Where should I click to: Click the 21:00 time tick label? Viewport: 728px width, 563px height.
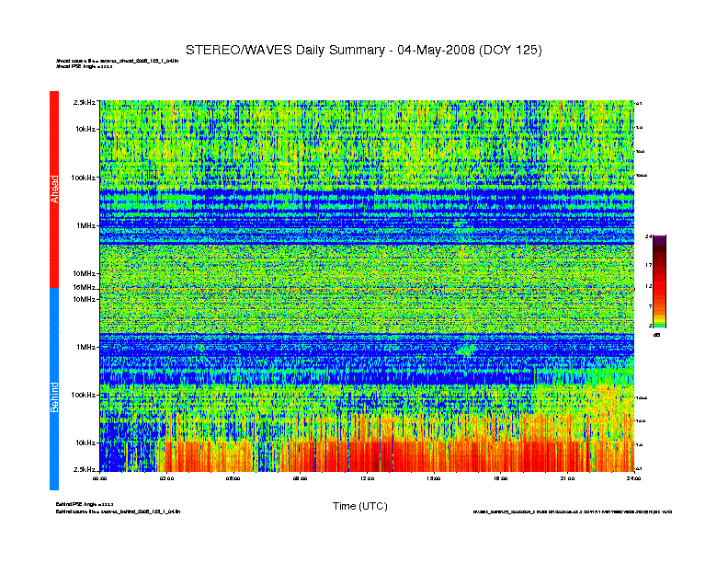(x=567, y=478)
